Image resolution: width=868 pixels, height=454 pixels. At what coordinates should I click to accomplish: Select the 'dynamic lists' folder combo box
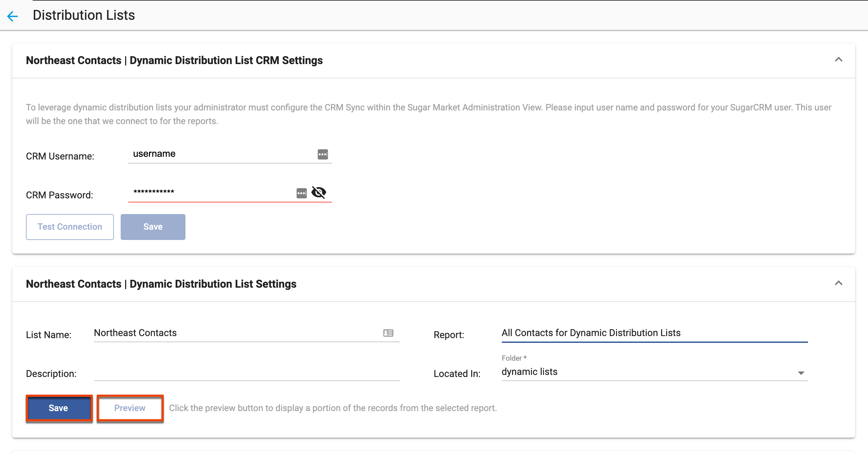click(x=648, y=372)
